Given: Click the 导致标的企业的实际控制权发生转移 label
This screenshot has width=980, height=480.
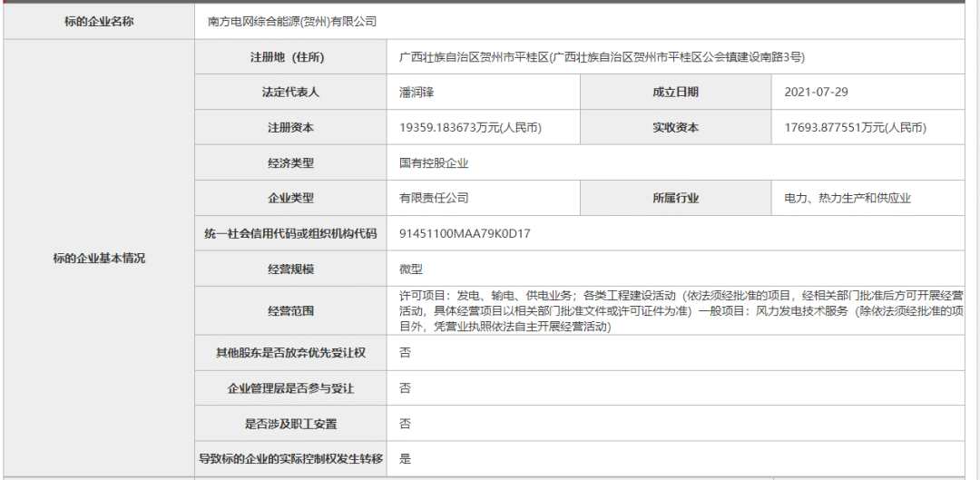Looking at the screenshot, I should click(290, 459).
